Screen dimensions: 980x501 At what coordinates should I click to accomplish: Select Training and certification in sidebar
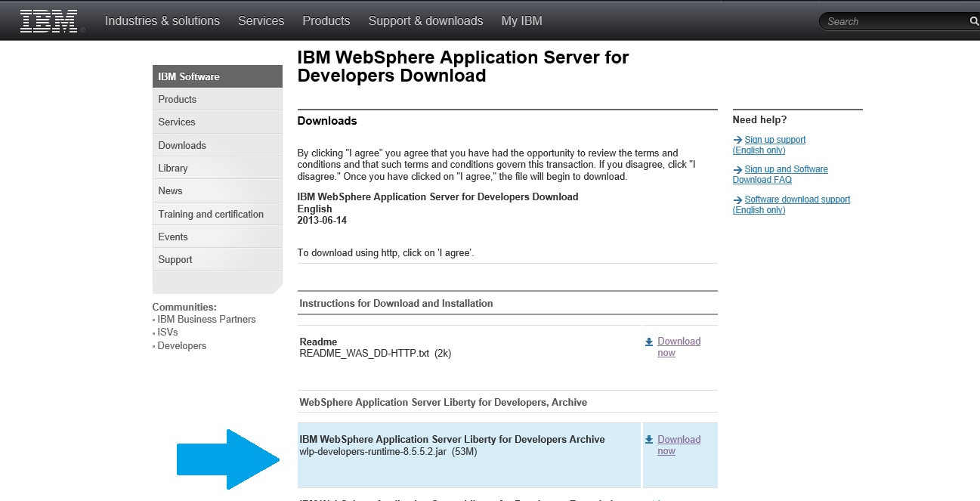click(x=211, y=214)
